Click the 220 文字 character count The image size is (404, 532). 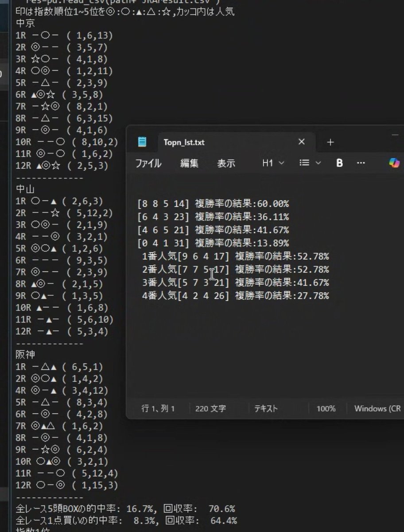pyautogui.click(x=210, y=409)
